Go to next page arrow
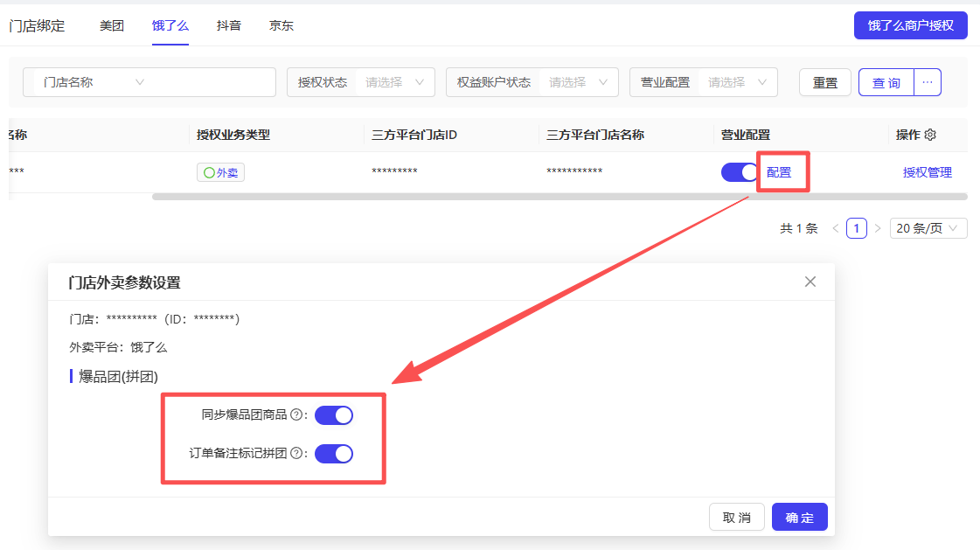Viewport: 980px width, 550px height. pyautogui.click(x=878, y=228)
